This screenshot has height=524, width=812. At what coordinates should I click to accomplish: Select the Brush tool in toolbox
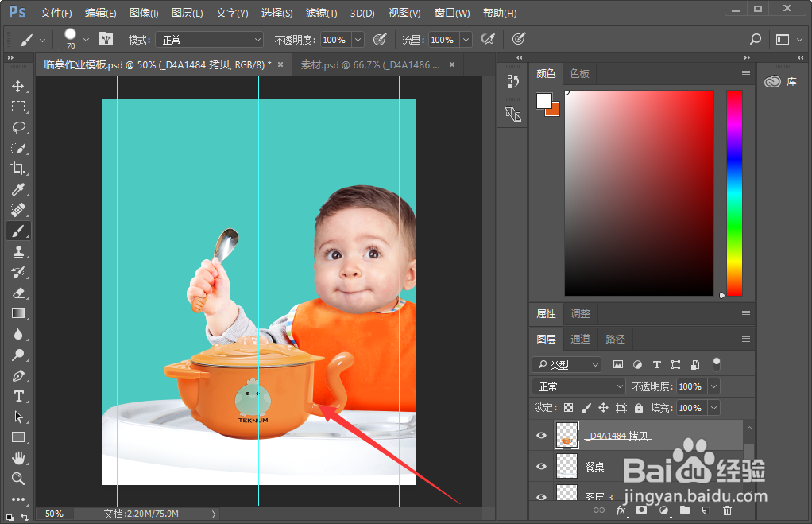pyautogui.click(x=18, y=231)
